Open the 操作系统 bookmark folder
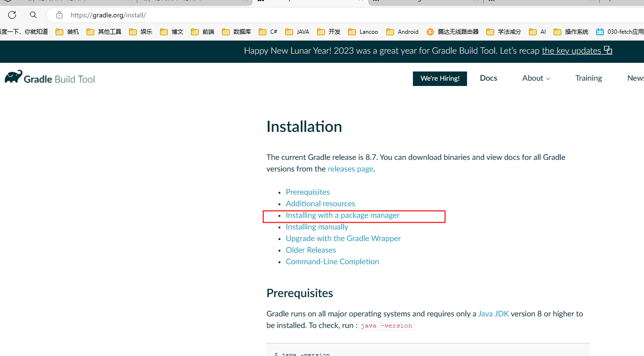644x356 pixels. pyautogui.click(x=571, y=32)
